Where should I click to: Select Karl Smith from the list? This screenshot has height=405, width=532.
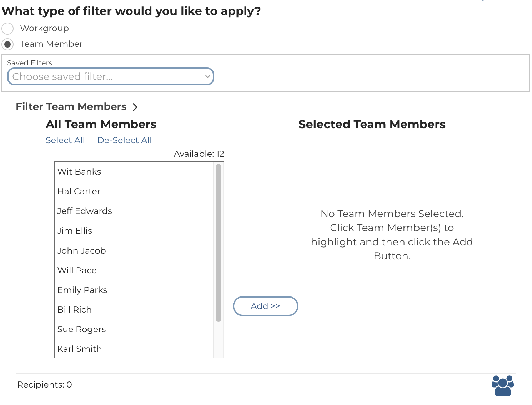[x=80, y=349]
